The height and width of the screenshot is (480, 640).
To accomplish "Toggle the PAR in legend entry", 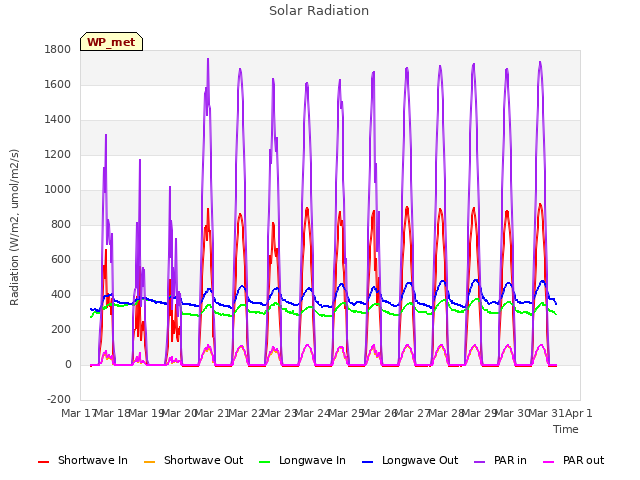I will 500,460.
